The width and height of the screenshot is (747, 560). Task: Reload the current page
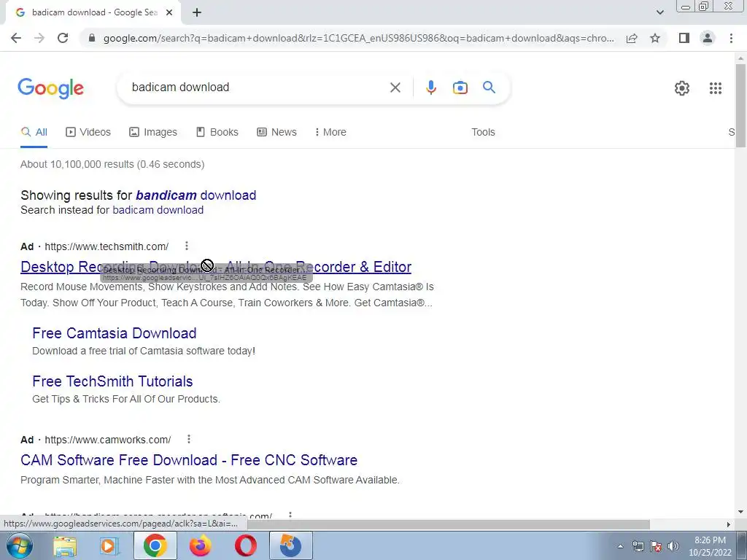coord(63,38)
